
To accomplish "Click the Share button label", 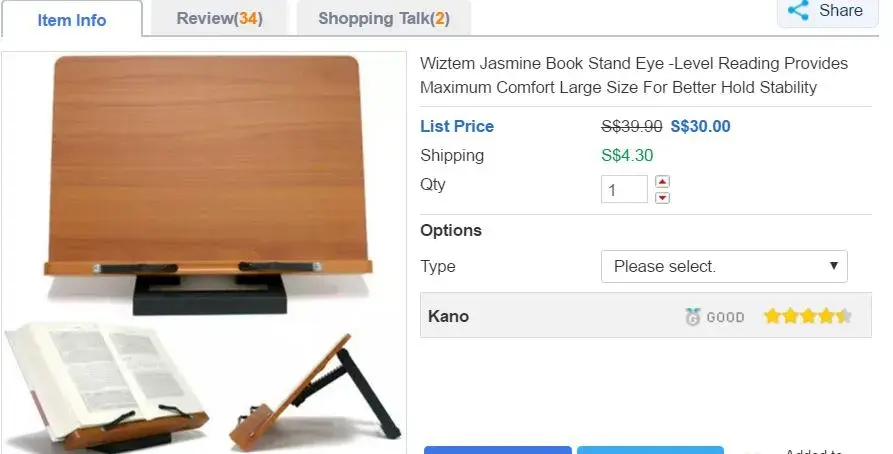I will point(841,10).
